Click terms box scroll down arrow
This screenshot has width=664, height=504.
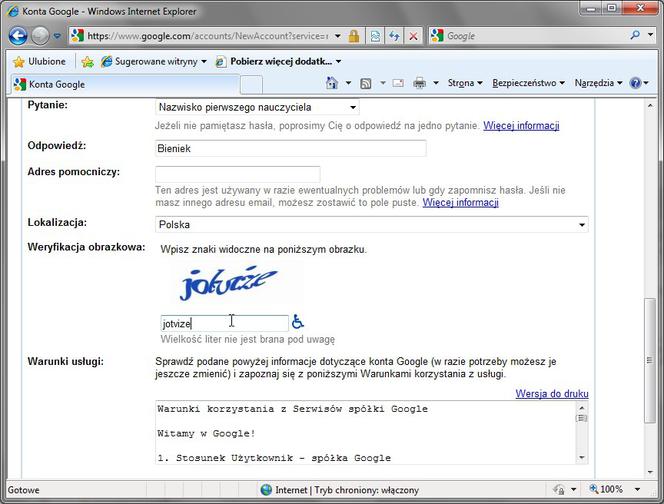coord(582,457)
